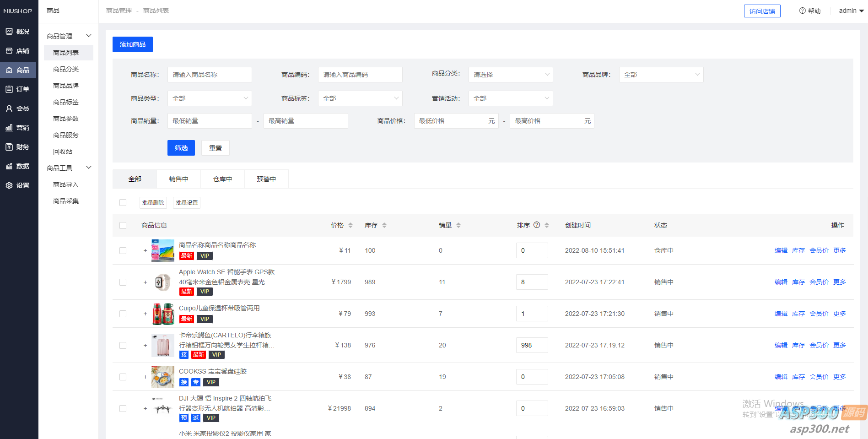868x439 pixels.
Task: Open the 商品品牌 filter dropdown
Action: [661, 74]
